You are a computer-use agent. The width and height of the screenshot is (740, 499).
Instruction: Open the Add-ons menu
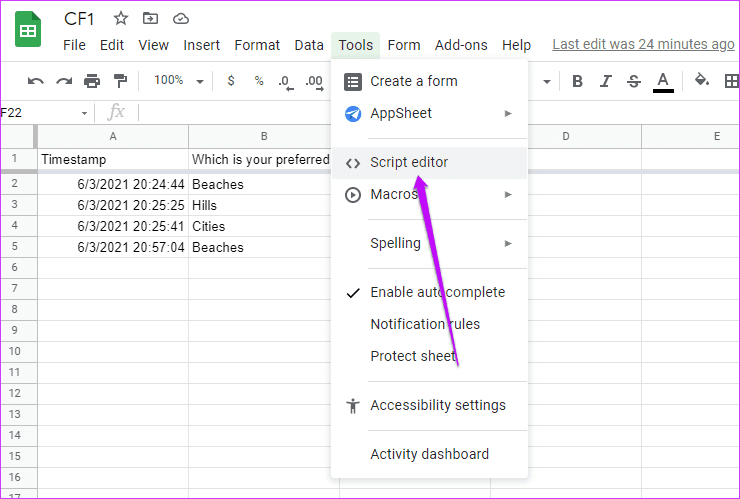click(x=461, y=45)
